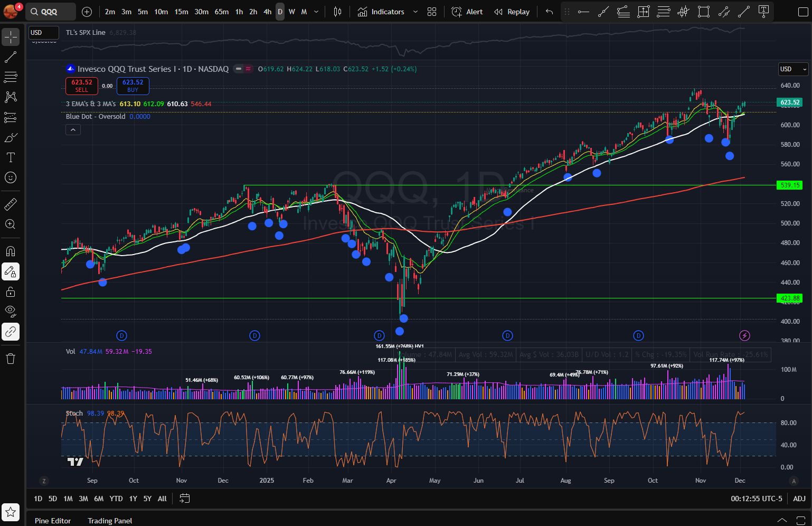Select horizontal line from favorites toolbar

tap(583, 12)
